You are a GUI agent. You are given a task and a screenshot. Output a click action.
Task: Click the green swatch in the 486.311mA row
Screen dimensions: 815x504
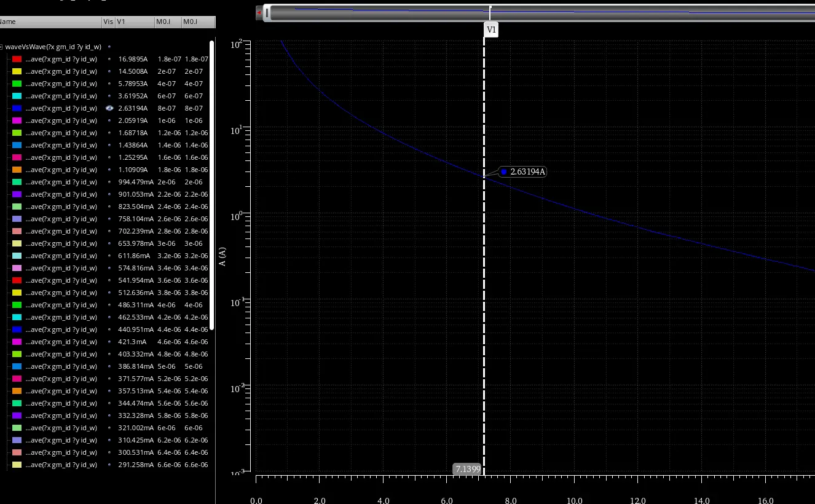pyautogui.click(x=17, y=305)
